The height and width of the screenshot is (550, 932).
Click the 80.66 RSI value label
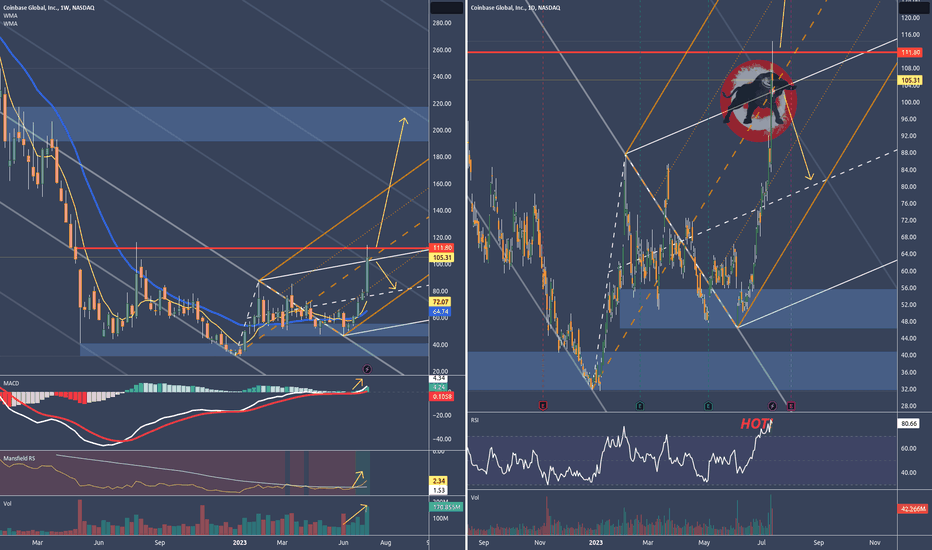[x=909, y=424]
